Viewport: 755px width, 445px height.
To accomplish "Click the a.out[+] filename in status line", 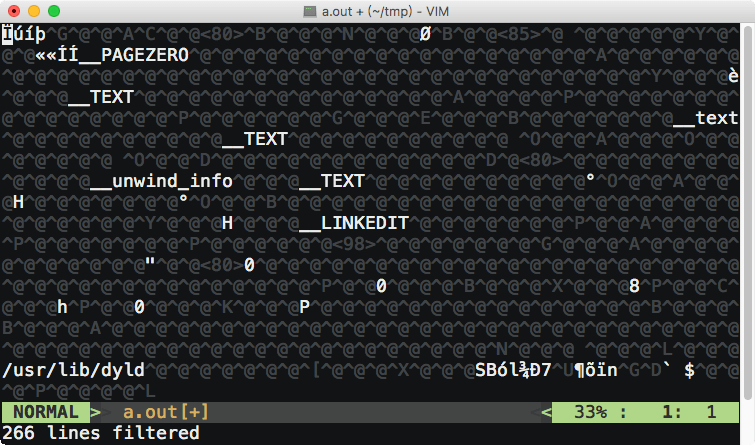I will [166, 411].
